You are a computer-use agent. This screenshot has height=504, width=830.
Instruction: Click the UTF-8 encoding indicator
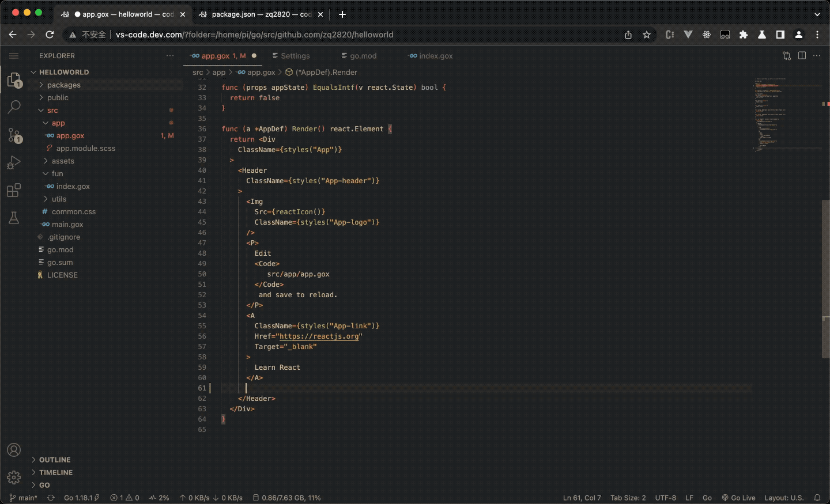(666, 498)
